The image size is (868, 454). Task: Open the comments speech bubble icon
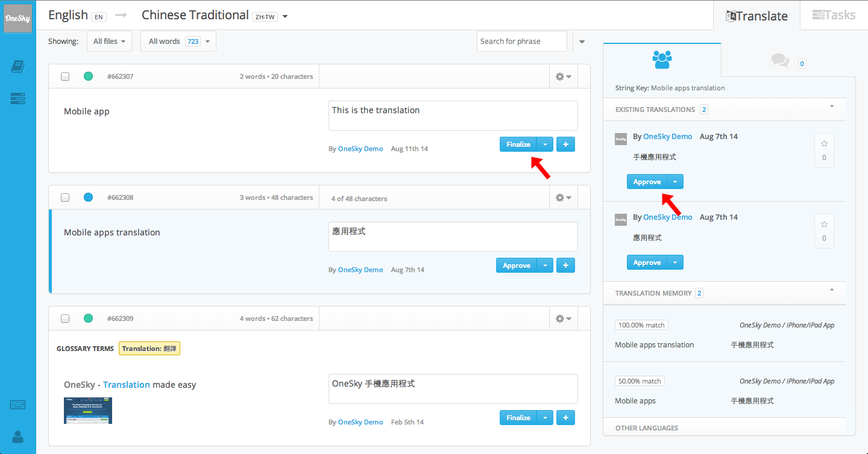(x=780, y=61)
